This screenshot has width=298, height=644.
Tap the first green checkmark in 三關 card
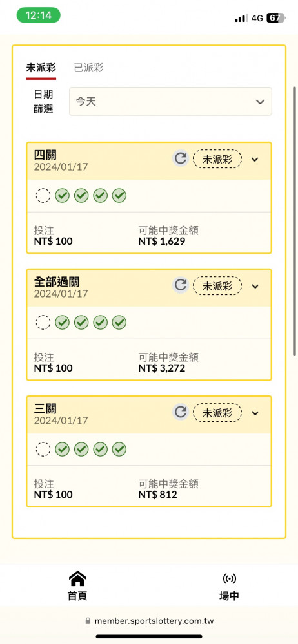(62, 450)
